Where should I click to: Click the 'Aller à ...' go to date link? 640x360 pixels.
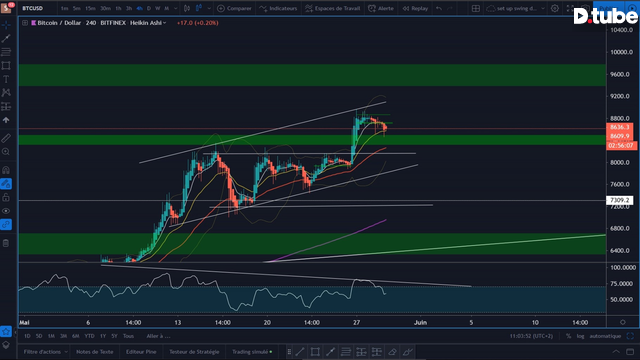[158, 336]
